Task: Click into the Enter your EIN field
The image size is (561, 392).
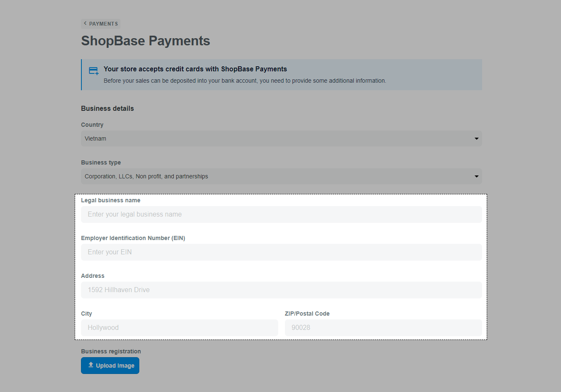Action: [281, 252]
